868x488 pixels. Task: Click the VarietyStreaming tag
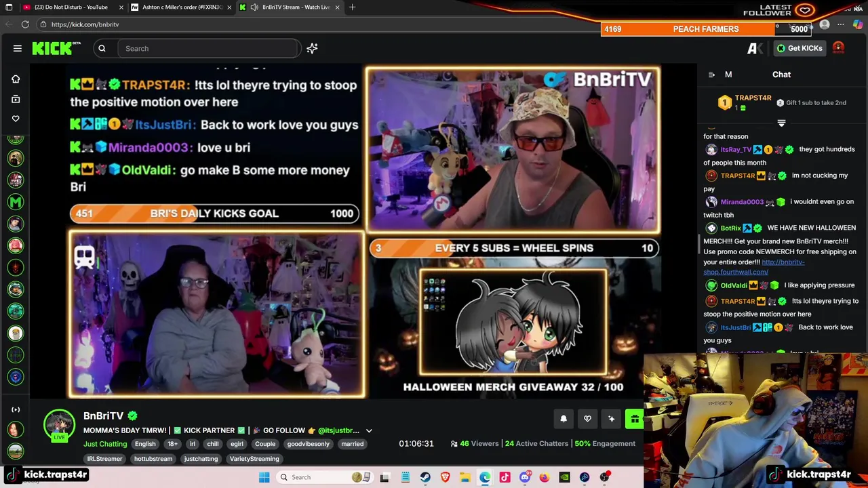(254, 459)
